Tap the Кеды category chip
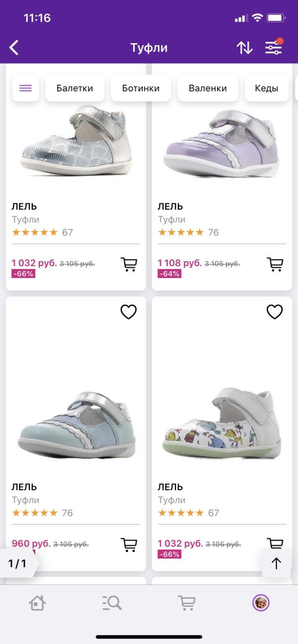 click(x=266, y=88)
